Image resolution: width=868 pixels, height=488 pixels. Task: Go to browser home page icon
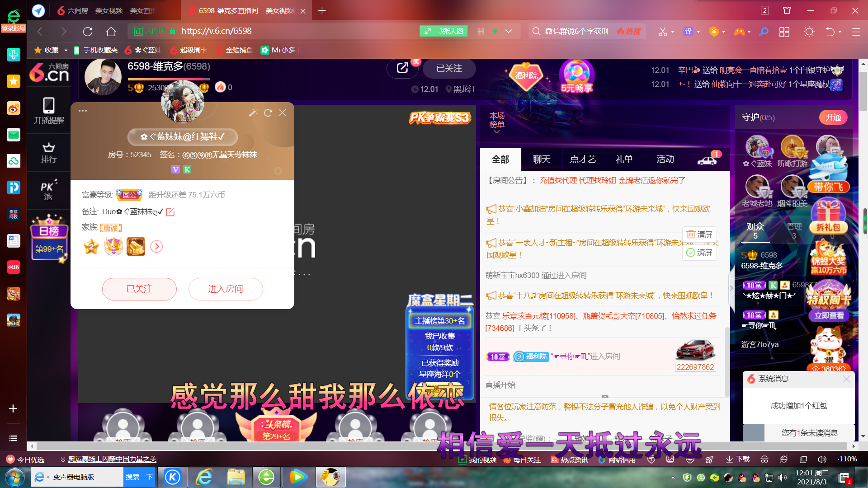click(x=111, y=31)
